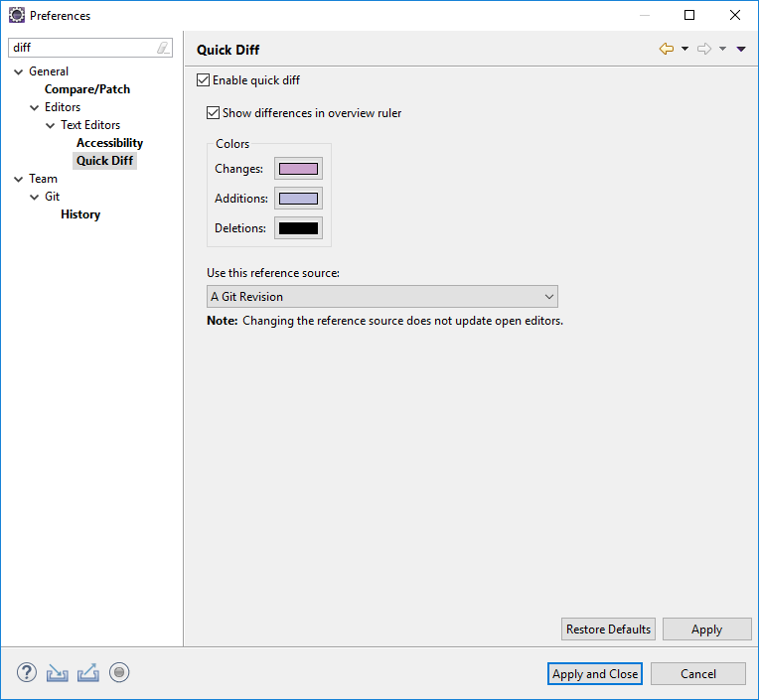Open the Help icon at bottom left
Screen dimensions: 759x700
pos(27,673)
